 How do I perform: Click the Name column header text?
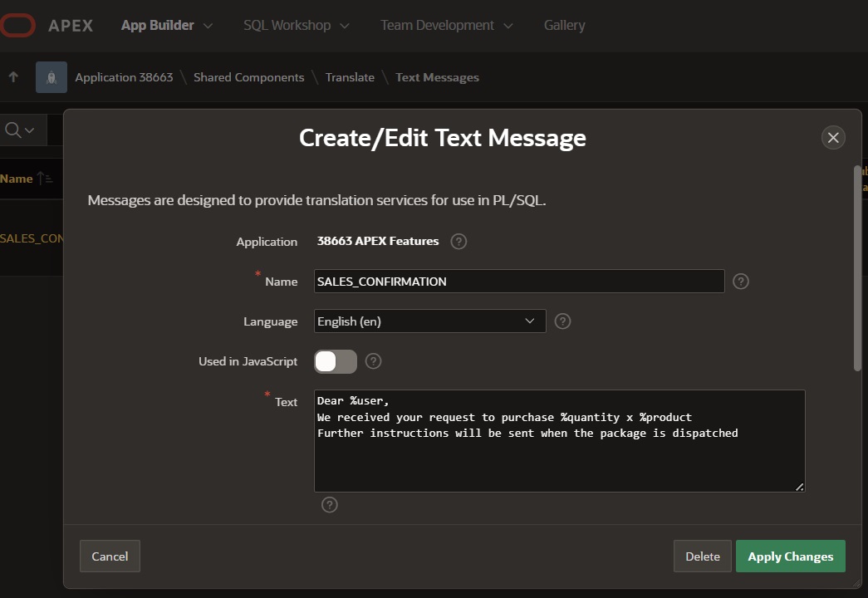click(x=16, y=179)
